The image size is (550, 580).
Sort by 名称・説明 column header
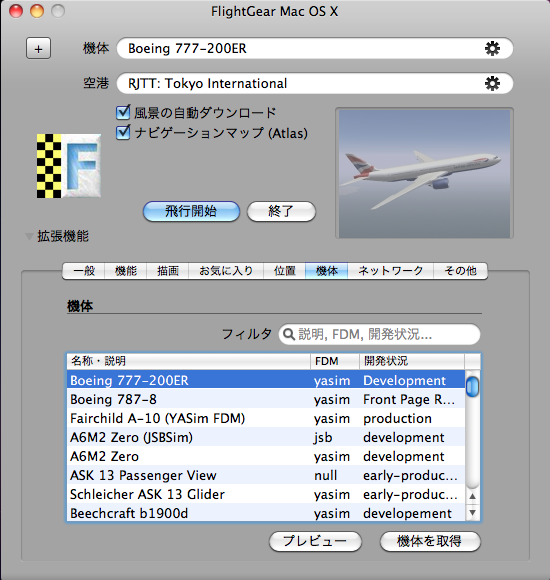[189, 361]
